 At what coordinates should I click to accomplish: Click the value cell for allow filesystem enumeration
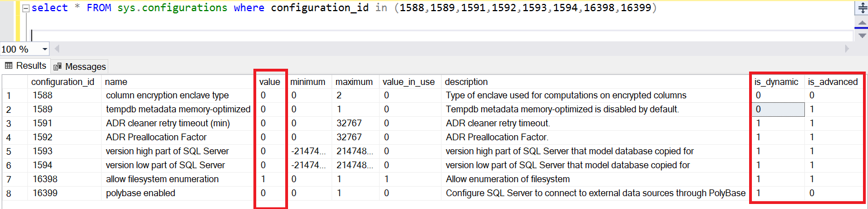[x=271, y=179]
